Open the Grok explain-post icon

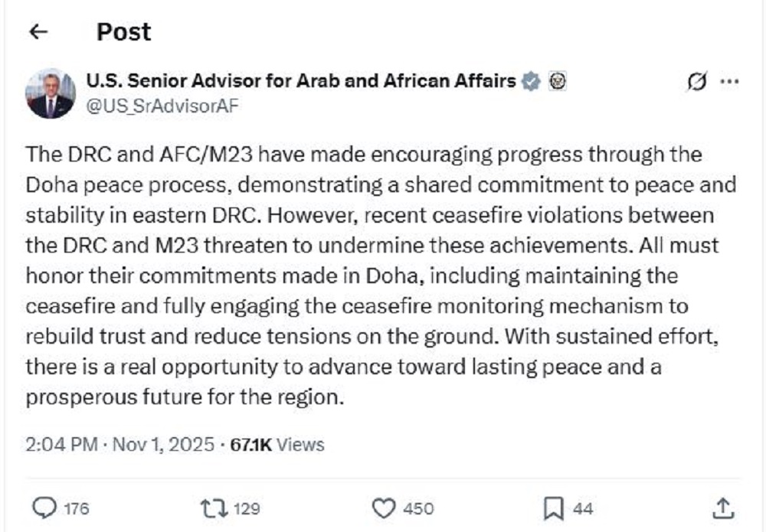[697, 82]
